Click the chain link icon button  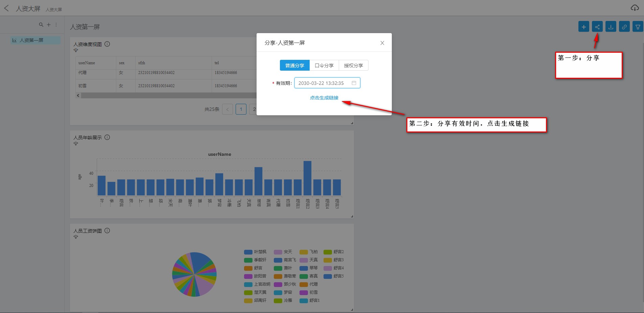[624, 27]
